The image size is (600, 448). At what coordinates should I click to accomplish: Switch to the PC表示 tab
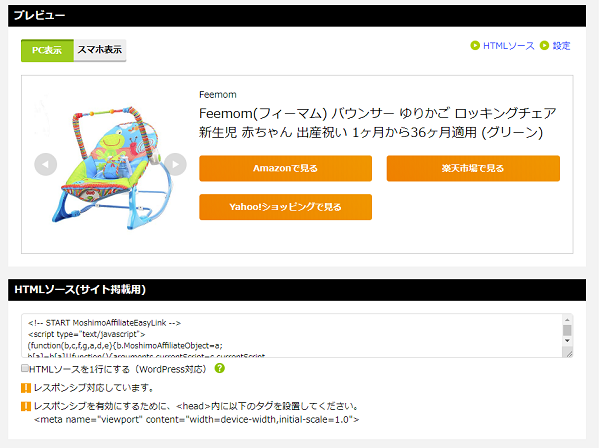click(x=47, y=50)
